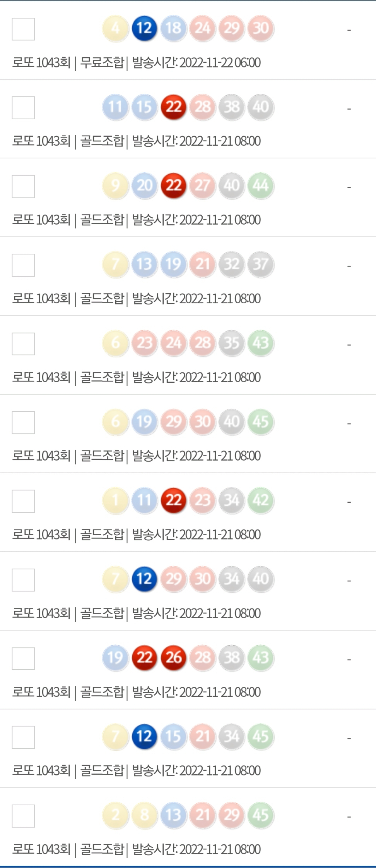Select checkbox for row starting with 9, 20
Screen dimensions: 376x868
pyautogui.click(x=23, y=186)
